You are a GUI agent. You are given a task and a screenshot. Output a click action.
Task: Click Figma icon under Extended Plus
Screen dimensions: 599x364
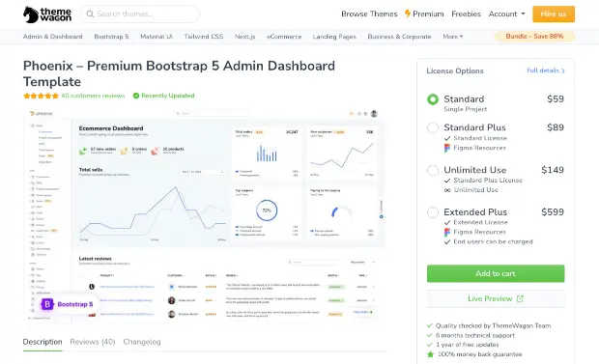coord(447,233)
